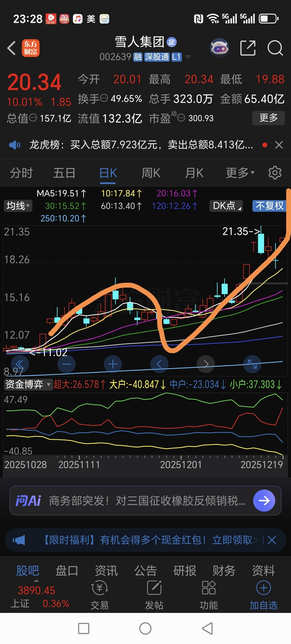Tap the 融 margin badge
The height and width of the screenshot is (644, 291).
[138, 57]
